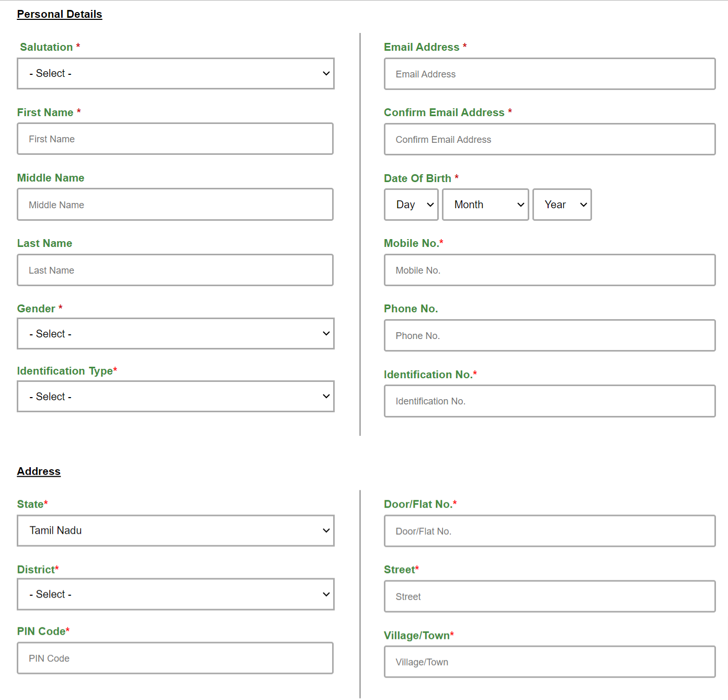Screen dimensions: 728x700
Task: Focus the PIN Code field
Action: (175, 658)
